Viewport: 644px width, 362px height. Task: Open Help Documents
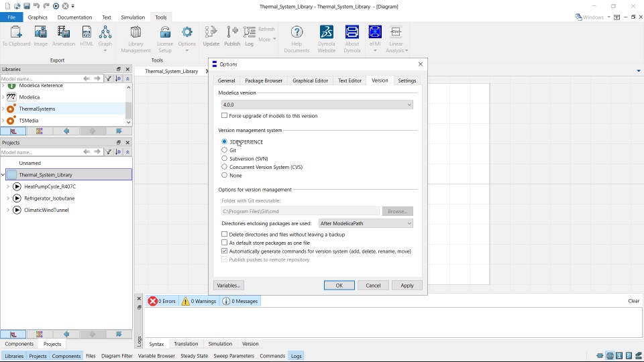tap(297, 32)
